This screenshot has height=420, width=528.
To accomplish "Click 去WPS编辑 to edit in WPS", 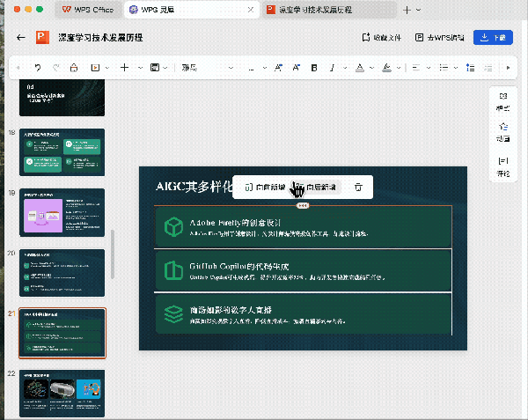I will (x=440, y=37).
